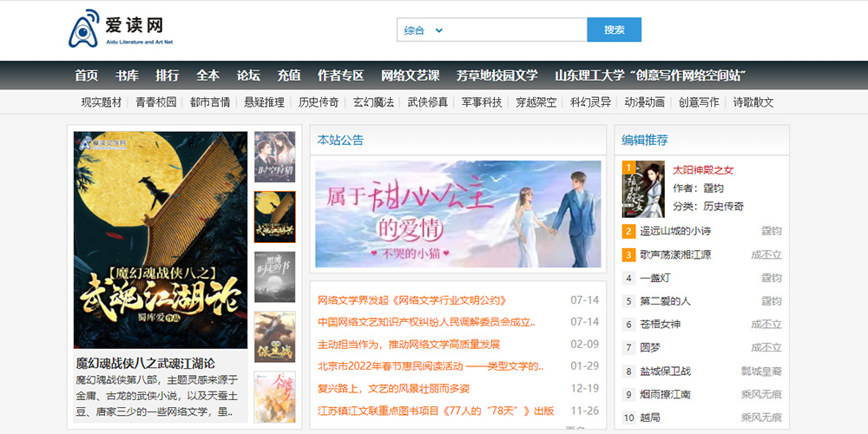The width and height of the screenshot is (868, 434).
Task: Select the 悬疑推理 category link
Action: click(x=264, y=102)
